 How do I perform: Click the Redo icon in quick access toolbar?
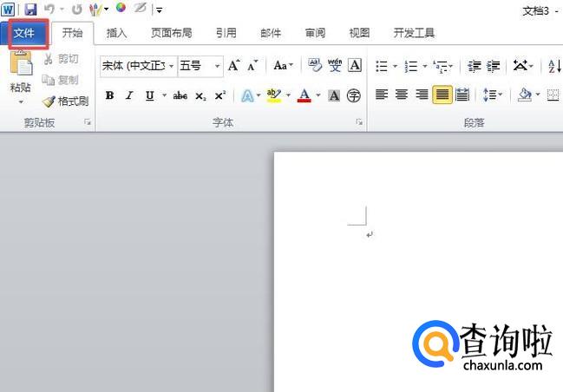(x=76, y=9)
